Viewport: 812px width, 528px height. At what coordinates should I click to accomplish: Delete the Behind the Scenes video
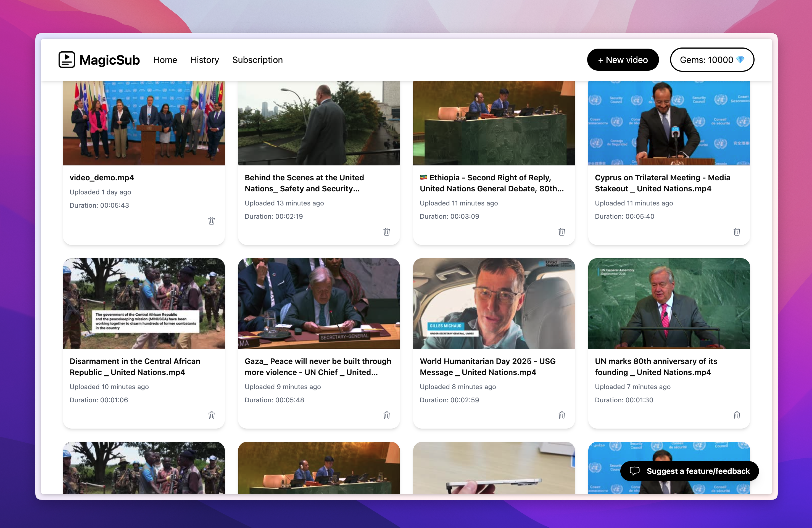[387, 232]
